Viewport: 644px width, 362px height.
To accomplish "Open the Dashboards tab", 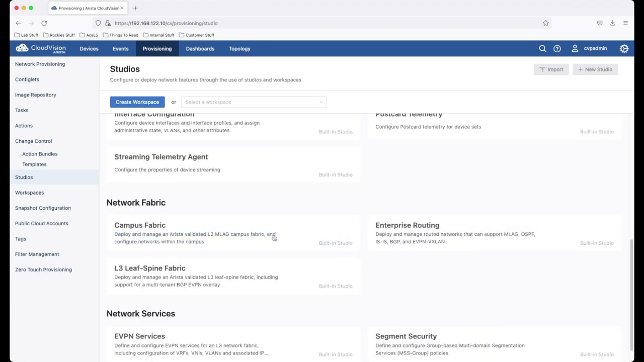I will pyautogui.click(x=200, y=49).
